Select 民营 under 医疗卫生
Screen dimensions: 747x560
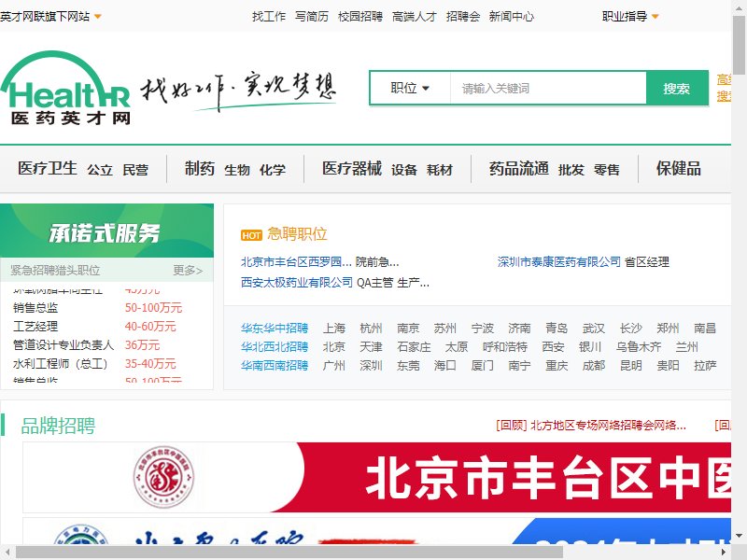[x=135, y=170]
